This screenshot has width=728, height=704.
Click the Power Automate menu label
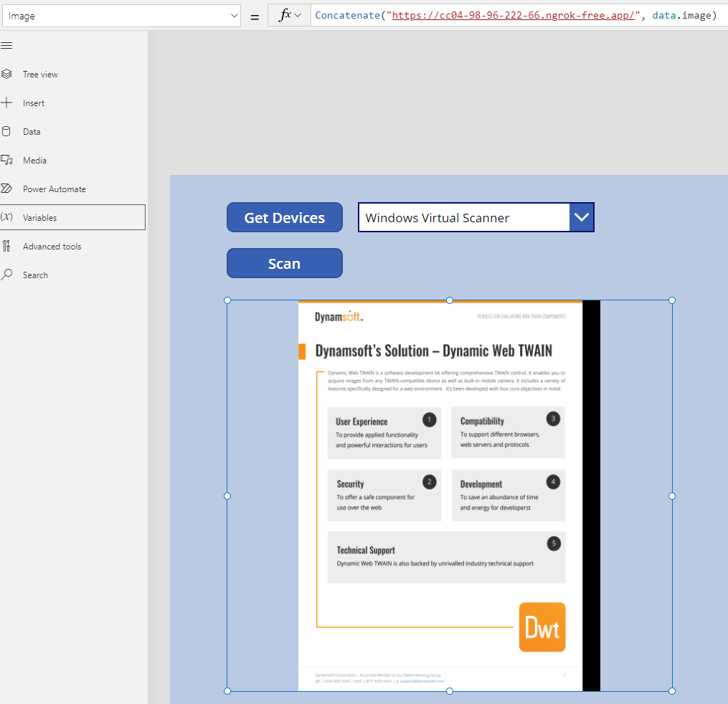[54, 189]
